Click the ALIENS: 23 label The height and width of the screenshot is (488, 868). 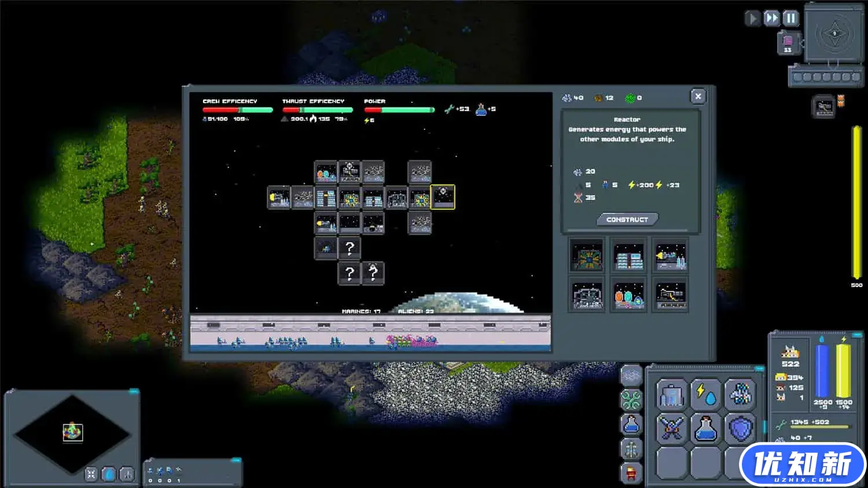click(415, 311)
